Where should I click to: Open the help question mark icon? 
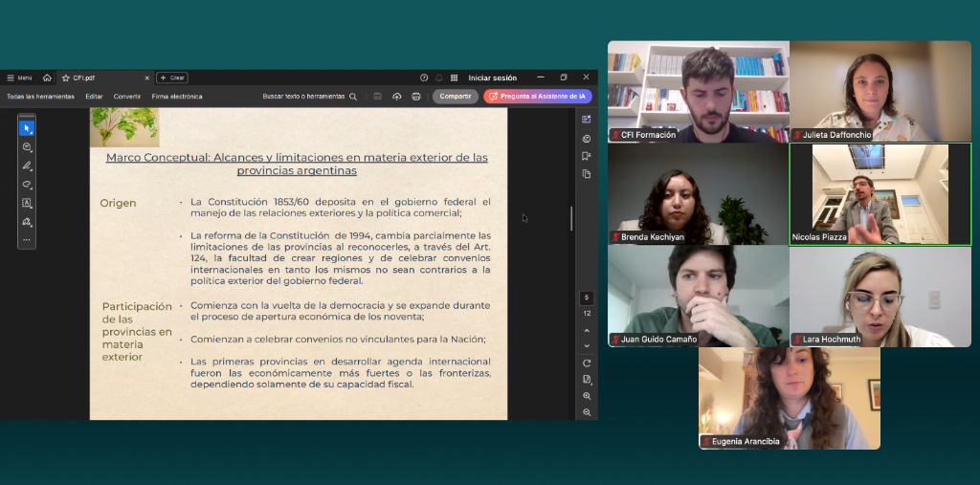pyautogui.click(x=424, y=77)
